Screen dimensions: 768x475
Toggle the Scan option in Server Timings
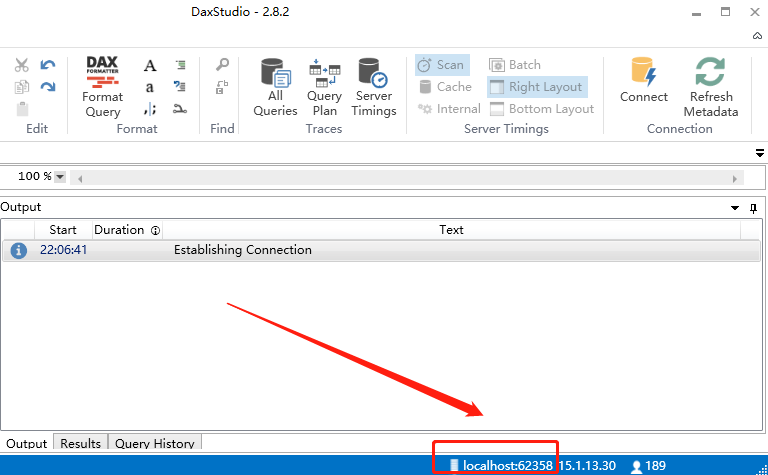point(442,65)
